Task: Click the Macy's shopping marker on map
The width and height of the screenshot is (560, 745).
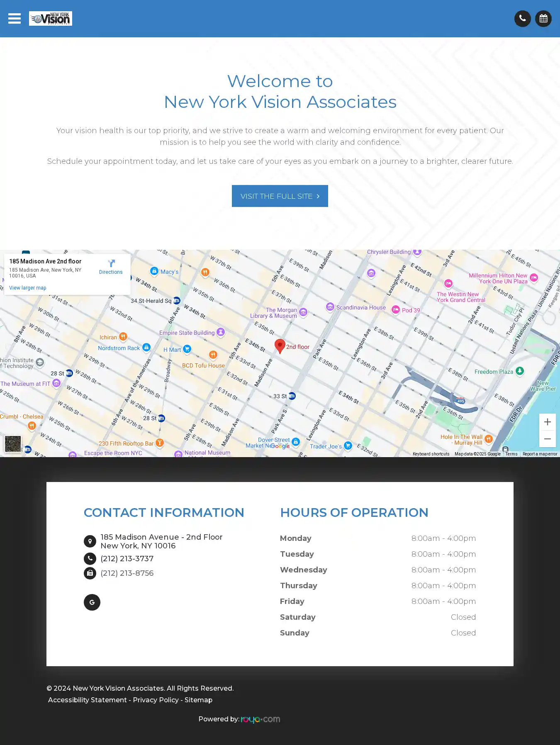Action: 154,271
